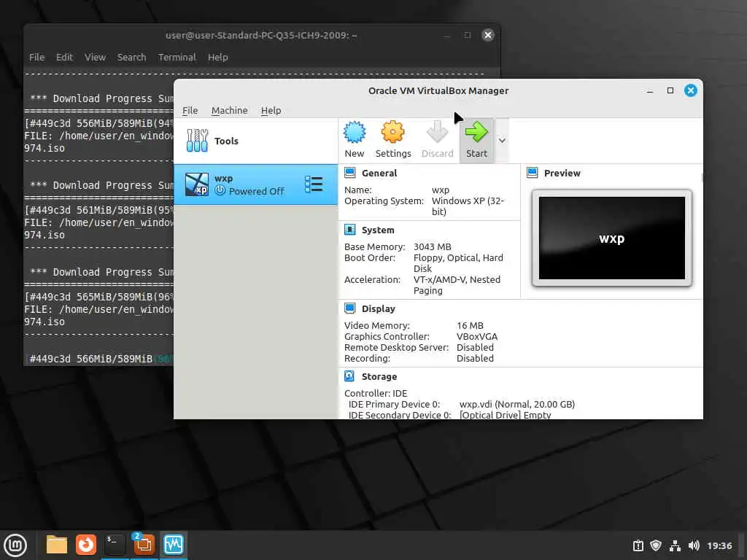This screenshot has height=560, width=747.
Task: Launch Firefox from the taskbar
Action: [x=86, y=545]
